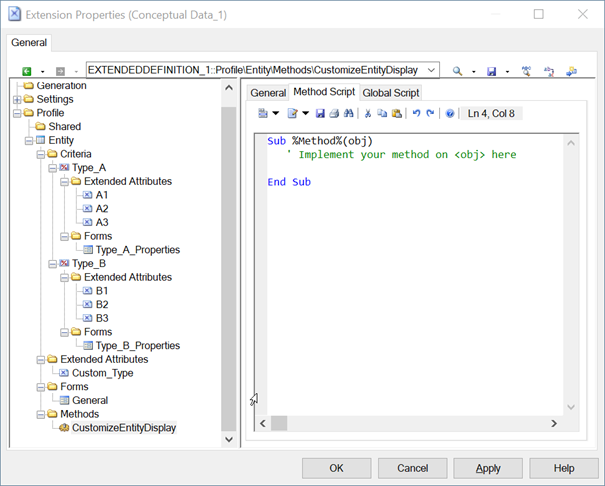This screenshot has width=605, height=486.
Task: Open the General tab beside Method Script
Action: tap(268, 93)
